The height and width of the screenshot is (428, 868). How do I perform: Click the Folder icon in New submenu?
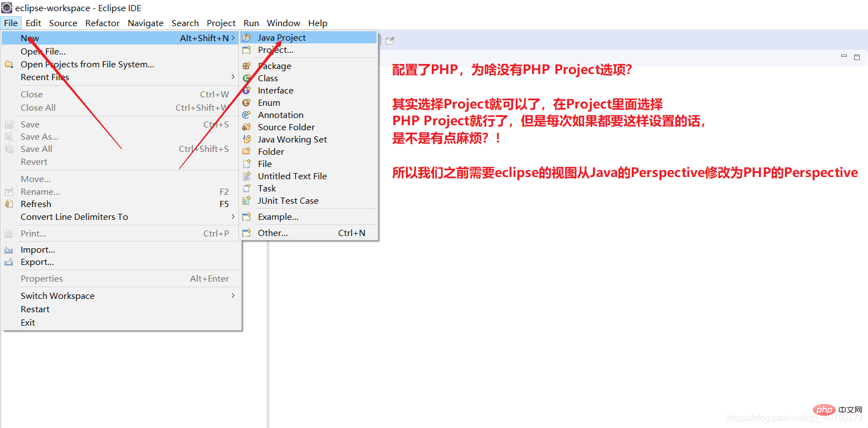click(x=246, y=151)
